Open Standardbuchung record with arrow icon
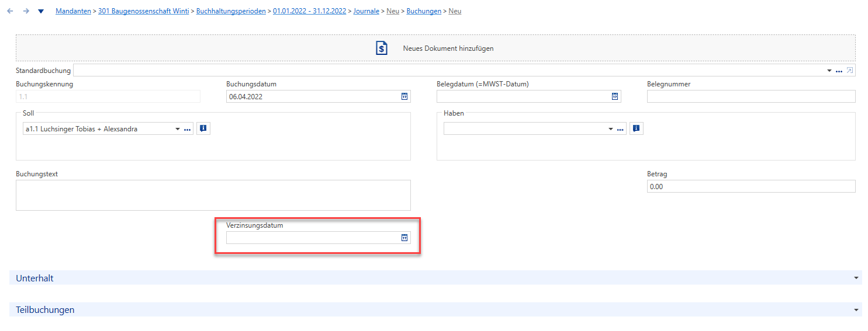Image resolution: width=868 pixels, height=331 pixels. [x=850, y=71]
